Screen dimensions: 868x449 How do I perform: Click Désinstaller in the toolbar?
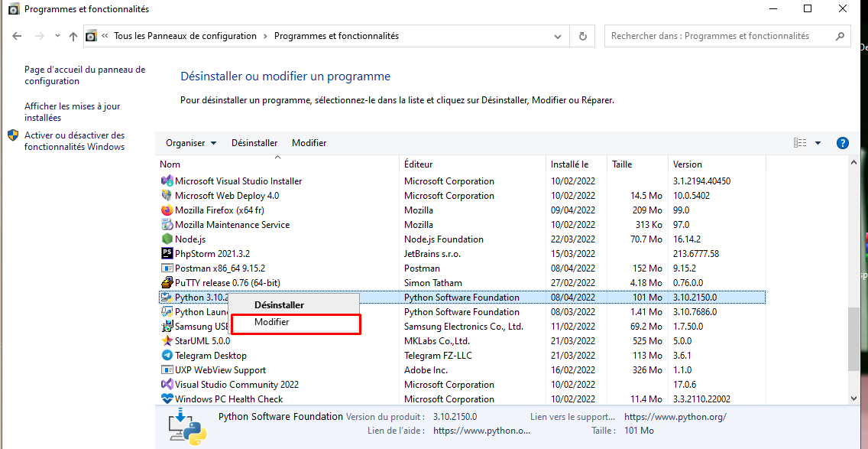254,143
